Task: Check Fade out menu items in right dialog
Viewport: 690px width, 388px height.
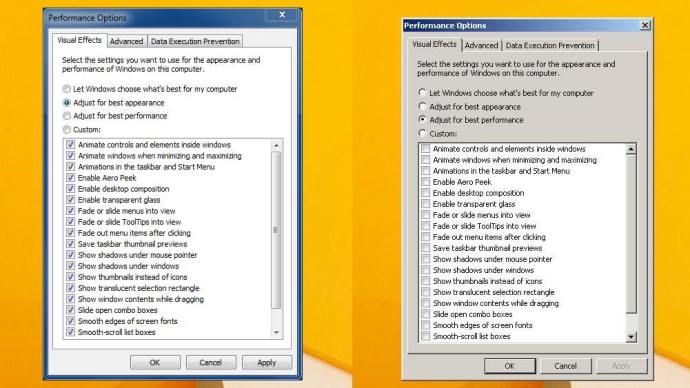Action: 426,237
